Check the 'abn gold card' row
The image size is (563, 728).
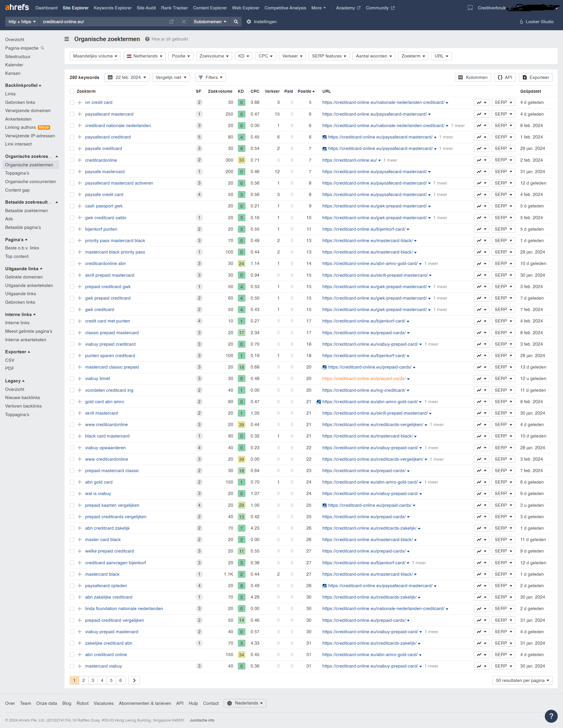72,482
